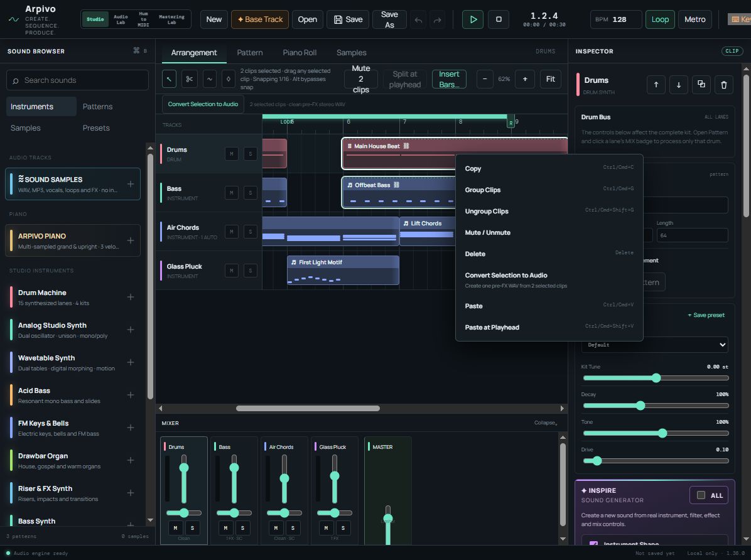Viewport: 751px width, 560px height.
Task: Toggle the Loop button
Action: pos(660,19)
